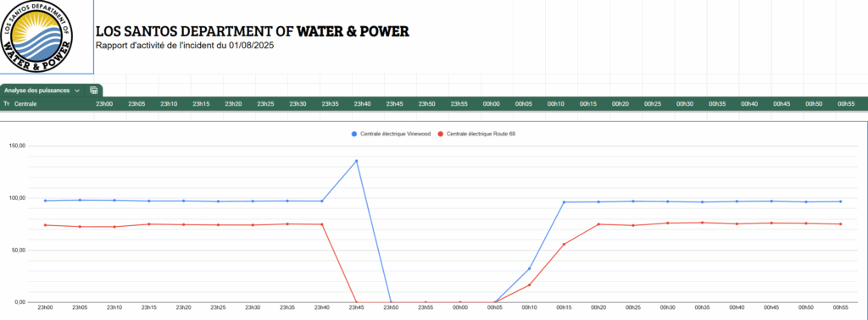
Task: Open the table options icon beside Analyse des puissances
Action: point(94,90)
